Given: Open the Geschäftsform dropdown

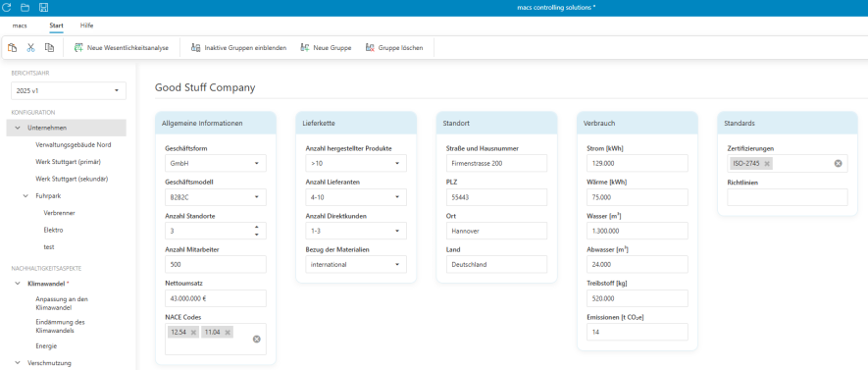Looking at the screenshot, I should pos(216,163).
